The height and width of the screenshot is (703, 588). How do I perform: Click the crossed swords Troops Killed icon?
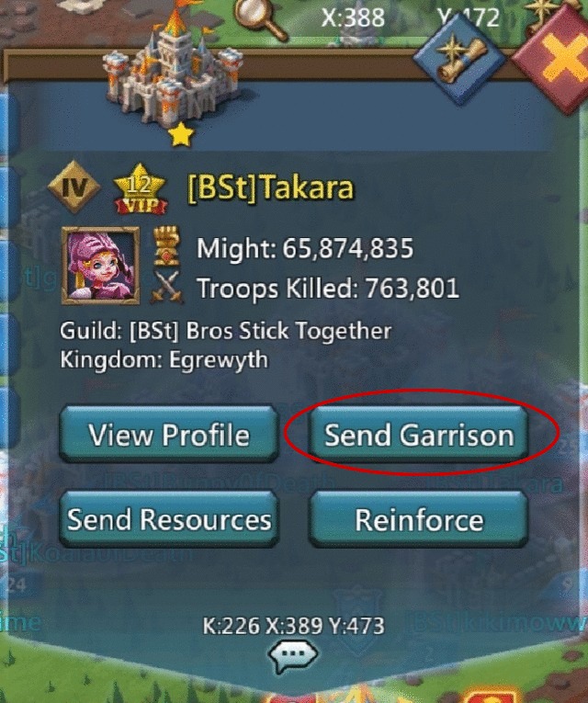(x=166, y=287)
